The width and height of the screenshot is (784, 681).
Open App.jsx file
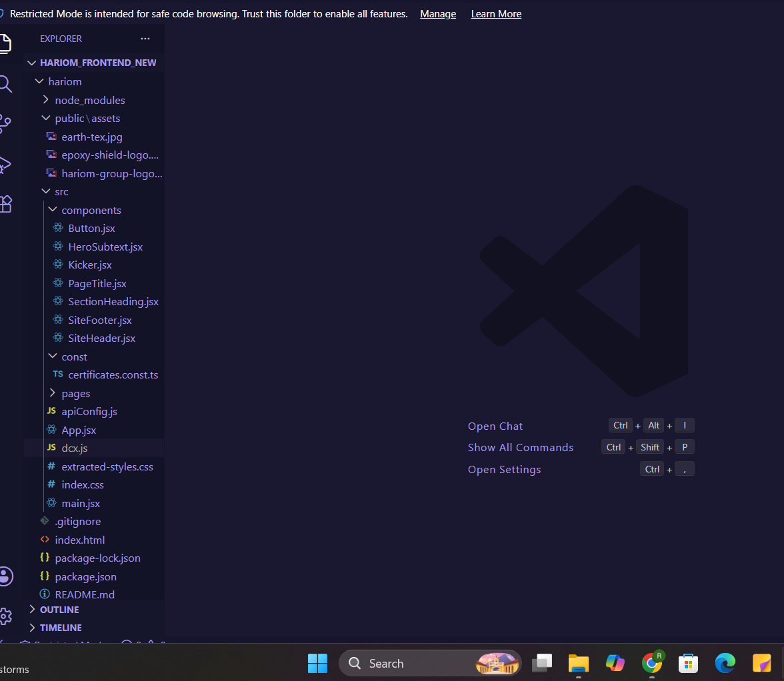(94, 430)
